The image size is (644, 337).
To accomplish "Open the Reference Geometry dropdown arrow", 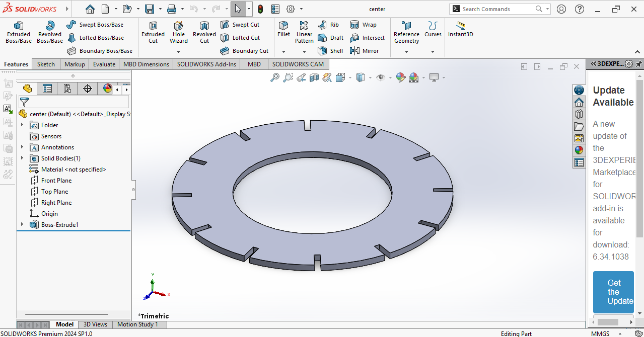I will (406, 52).
